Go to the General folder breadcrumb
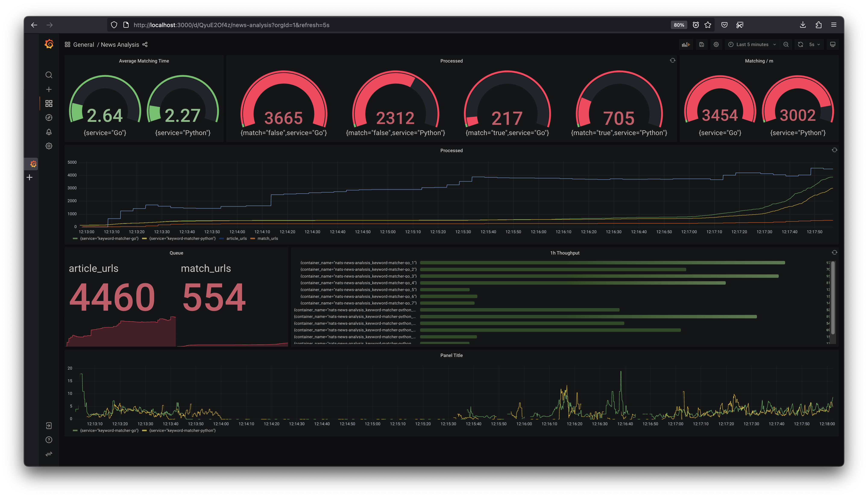This screenshot has width=868, height=498. [84, 45]
